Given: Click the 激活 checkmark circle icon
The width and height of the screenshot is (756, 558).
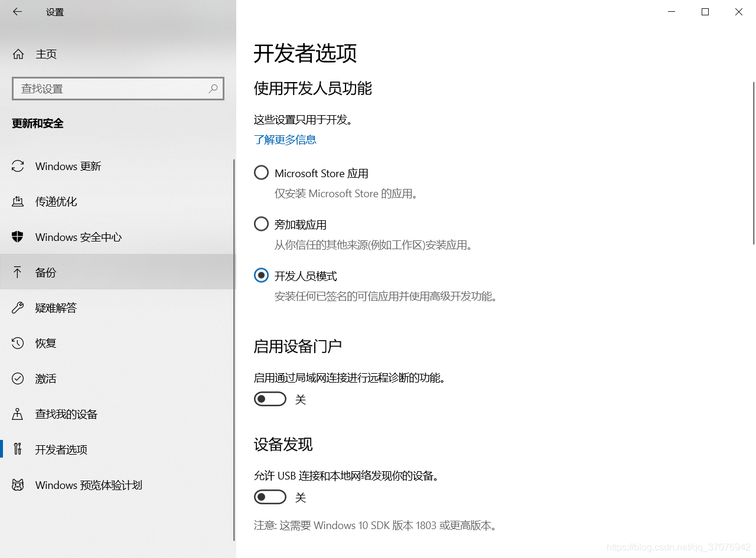Looking at the screenshot, I should coord(18,379).
